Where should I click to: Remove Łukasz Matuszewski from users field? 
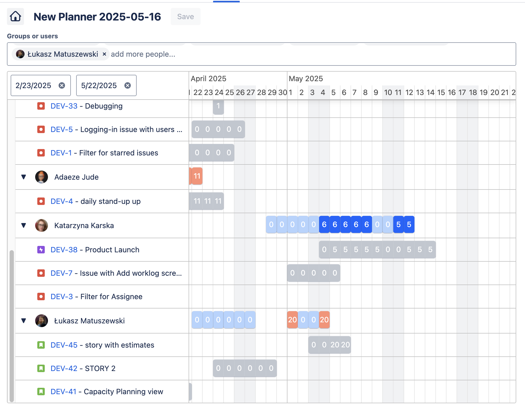[104, 54]
